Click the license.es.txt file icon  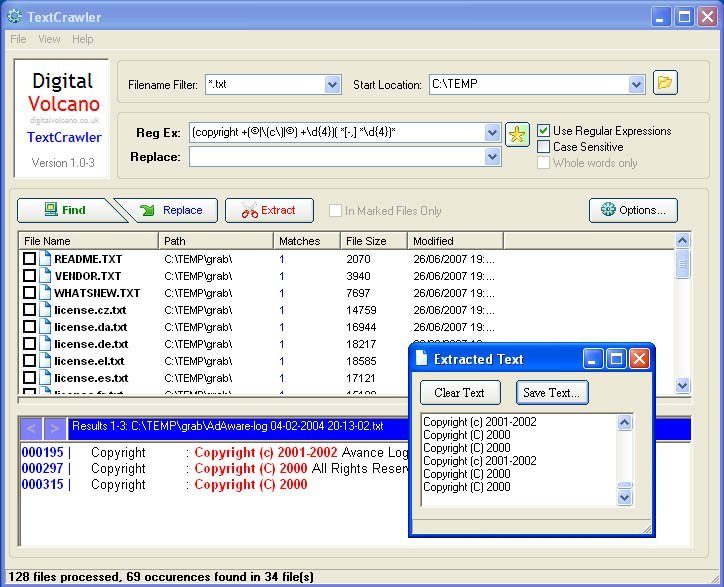(45, 378)
